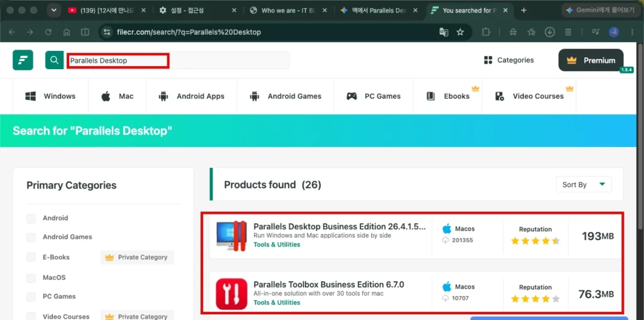Open the Categories grid menu
The height and width of the screenshot is (320, 644).
coord(509,60)
